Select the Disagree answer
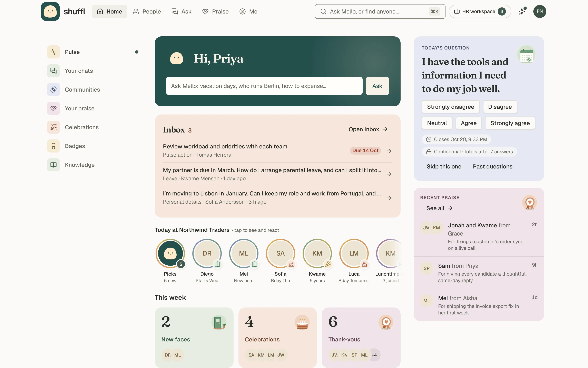The image size is (588, 368). [x=500, y=107]
